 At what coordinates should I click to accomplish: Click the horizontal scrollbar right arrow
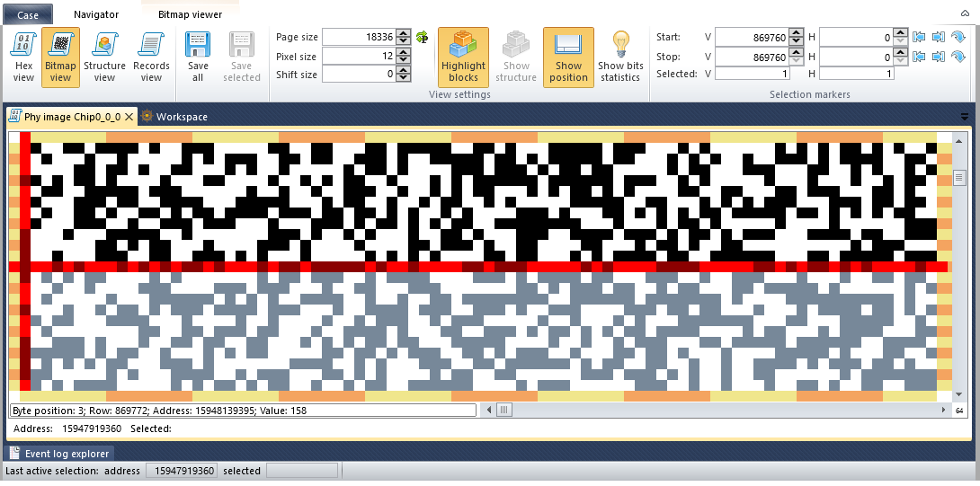945,411
